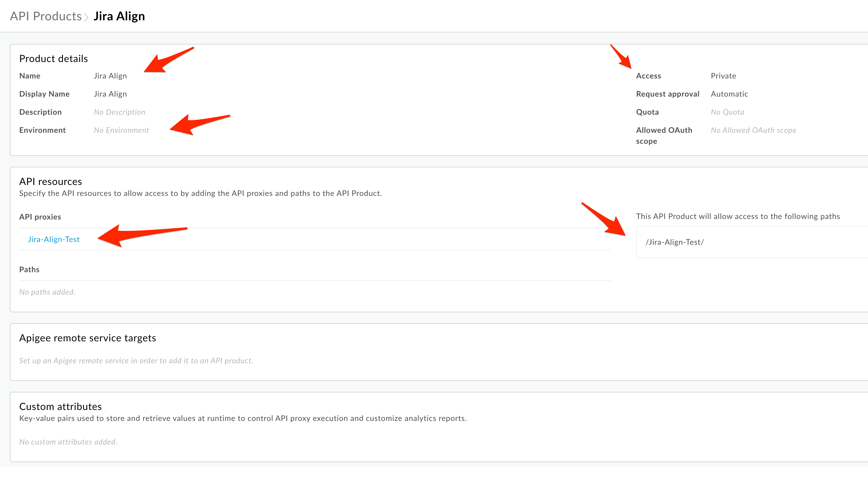This screenshot has height=478, width=868.
Task: Click the Key-value pairs description text
Action: point(243,418)
